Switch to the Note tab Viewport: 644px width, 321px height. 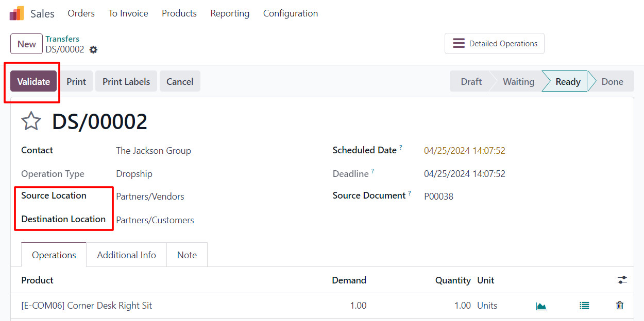click(x=187, y=255)
